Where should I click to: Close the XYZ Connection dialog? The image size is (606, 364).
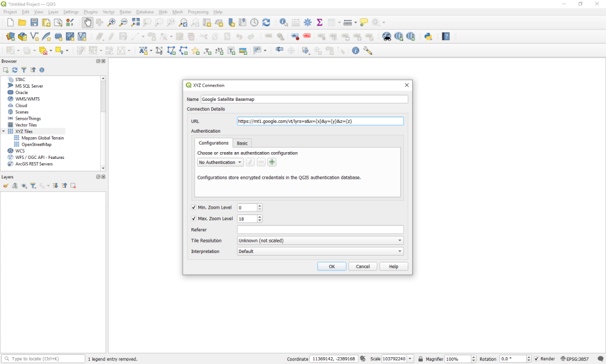click(406, 85)
